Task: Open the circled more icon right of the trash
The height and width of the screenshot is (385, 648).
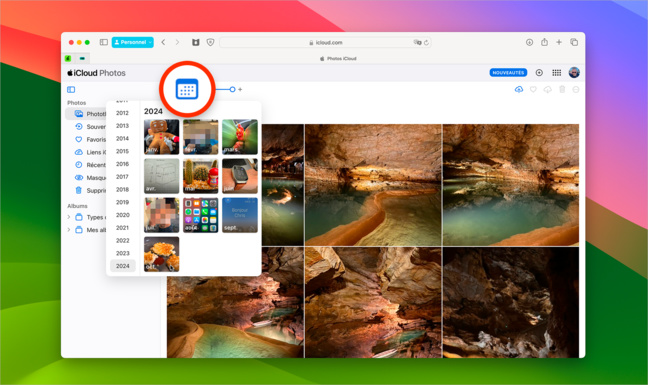Action: pyautogui.click(x=576, y=89)
